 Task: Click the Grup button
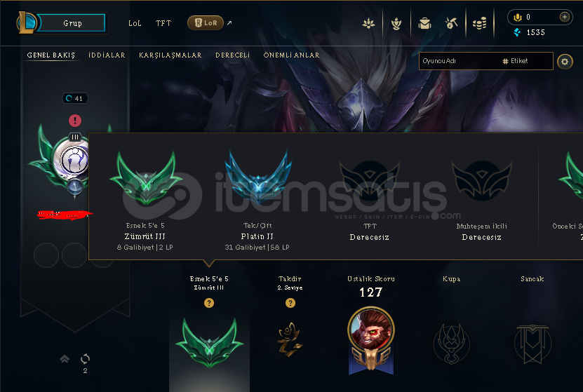72,23
